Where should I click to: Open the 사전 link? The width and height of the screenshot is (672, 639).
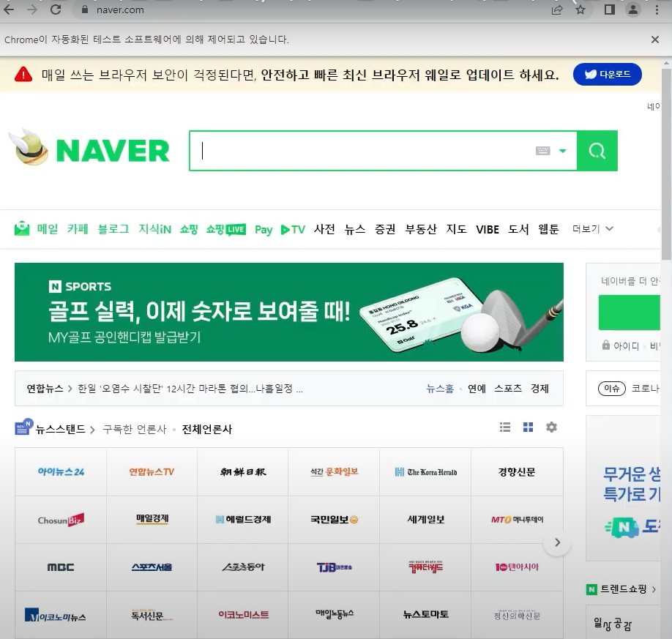click(x=324, y=229)
